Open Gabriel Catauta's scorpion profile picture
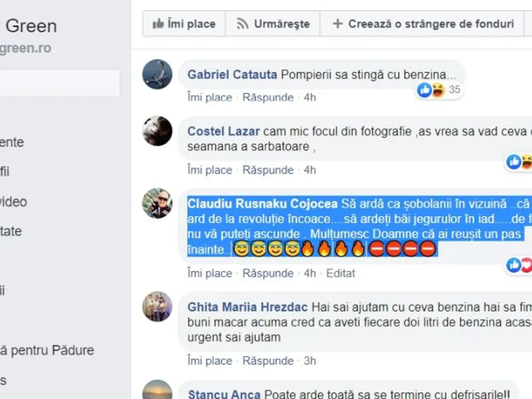532x399 pixels. [157, 74]
